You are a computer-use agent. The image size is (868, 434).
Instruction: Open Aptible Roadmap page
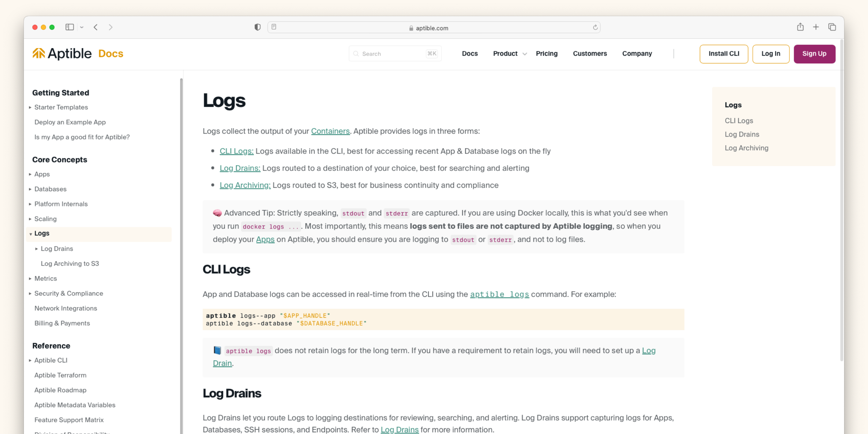(60, 390)
